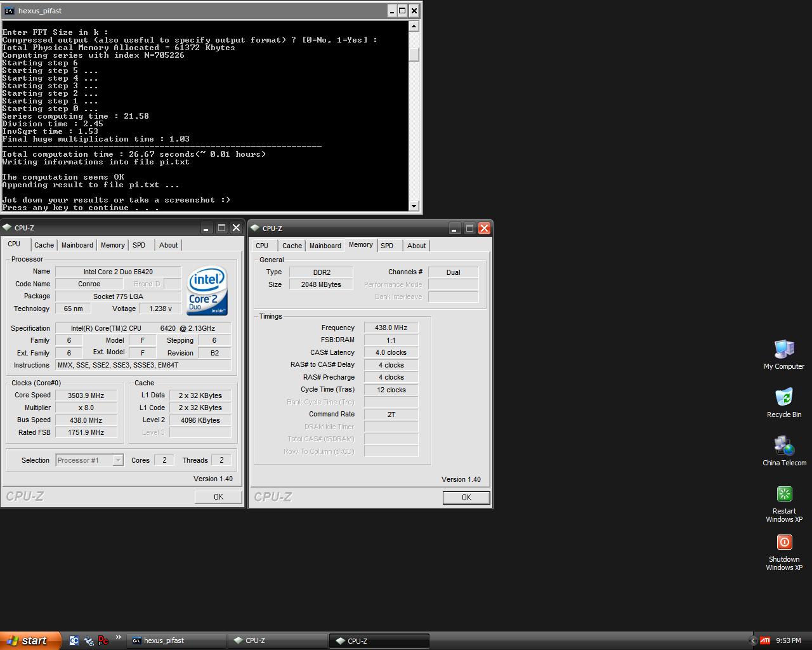Image resolution: width=812 pixels, height=650 pixels.
Task: Click console scrollbar up arrow
Action: (x=414, y=26)
